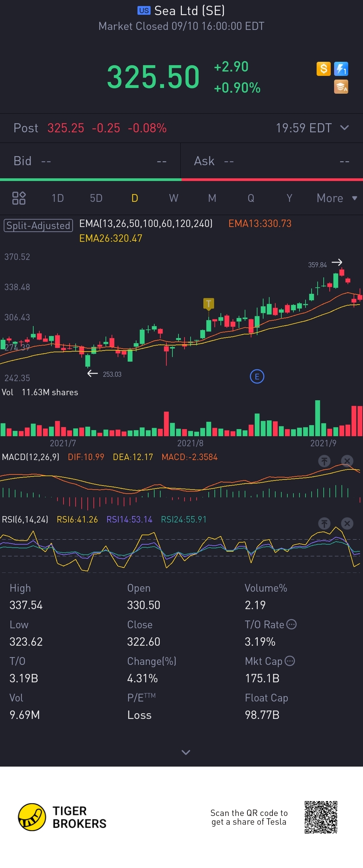Tap the orange dollar sign icon
Viewport: 363px width, 868px height.
[323, 69]
